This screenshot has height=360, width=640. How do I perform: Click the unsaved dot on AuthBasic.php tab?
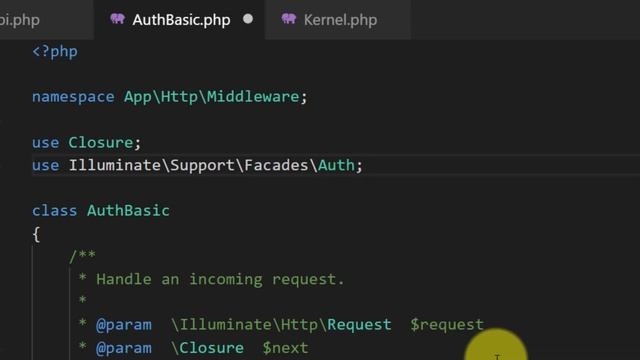pos(248,19)
